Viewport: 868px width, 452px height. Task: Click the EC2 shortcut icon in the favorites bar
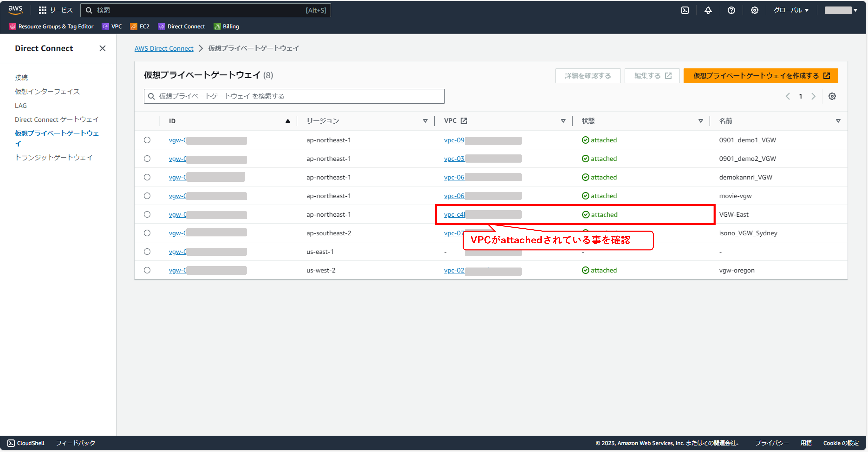134,27
